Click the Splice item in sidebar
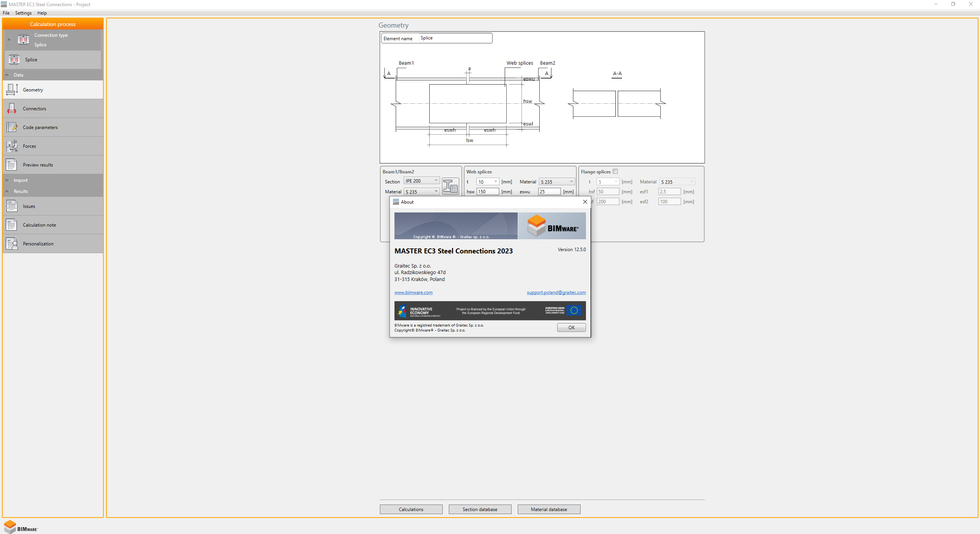Viewport: 980px width, 534px height. tap(53, 60)
